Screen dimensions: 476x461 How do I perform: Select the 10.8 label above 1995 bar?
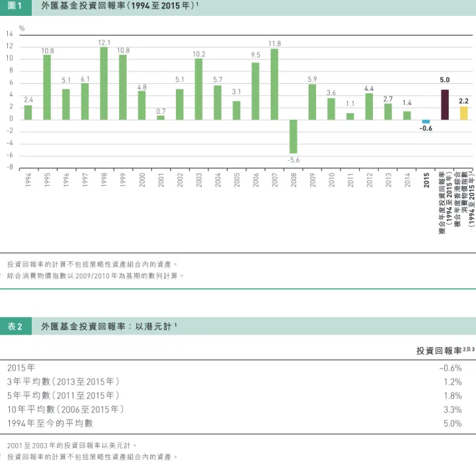point(48,51)
